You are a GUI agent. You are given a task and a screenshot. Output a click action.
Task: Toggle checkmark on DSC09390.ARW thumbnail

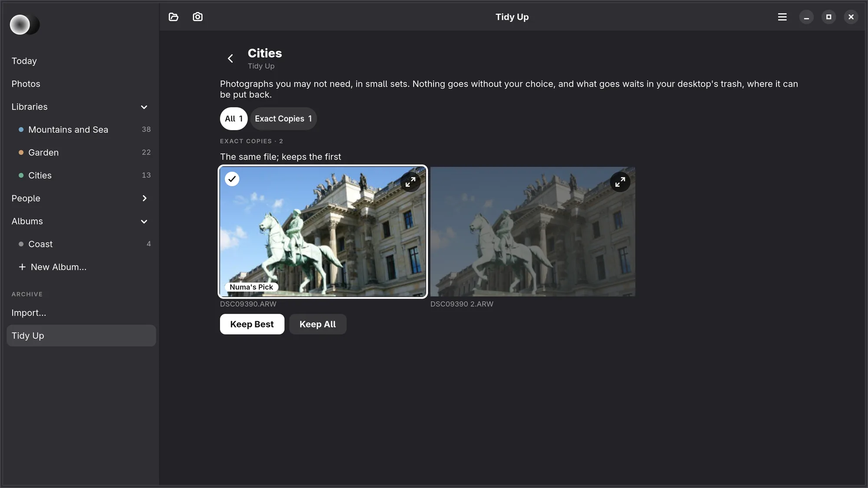point(232,179)
